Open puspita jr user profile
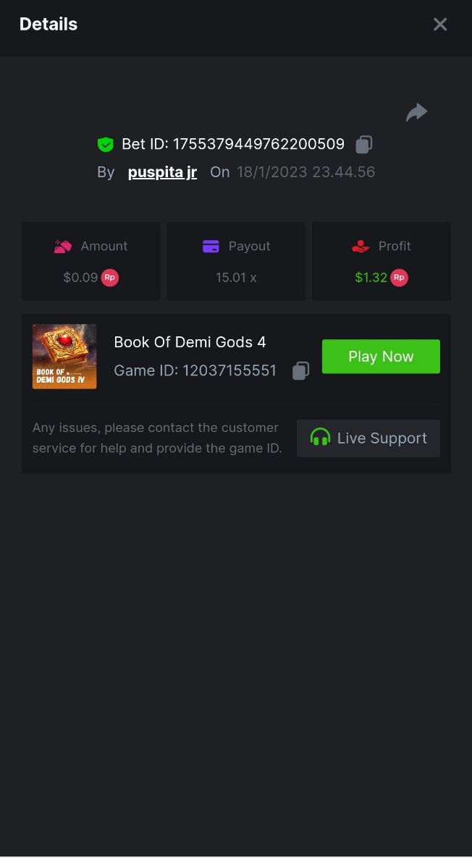The height and width of the screenshot is (868, 472). point(162,172)
